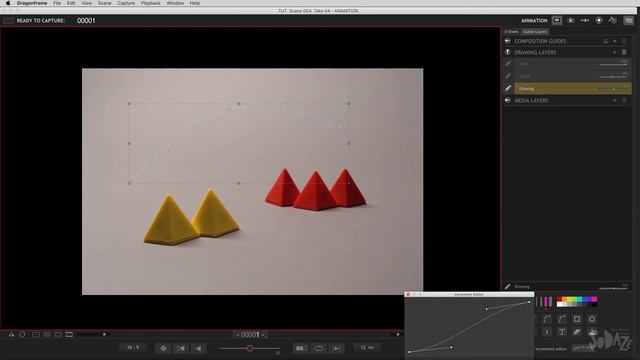The width and height of the screenshot is (640, 360).
Task: Open the 16:9 aspect ratio dropdown
Action: [x=133, y=348]
